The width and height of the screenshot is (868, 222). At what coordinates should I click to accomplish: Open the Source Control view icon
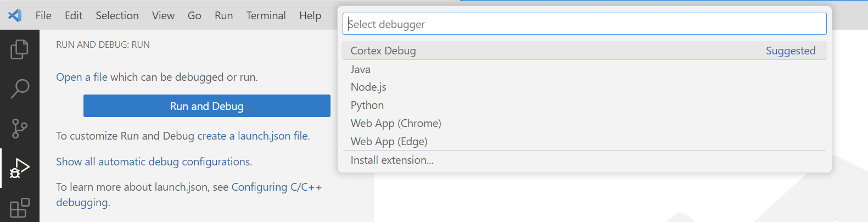(19, 129)
